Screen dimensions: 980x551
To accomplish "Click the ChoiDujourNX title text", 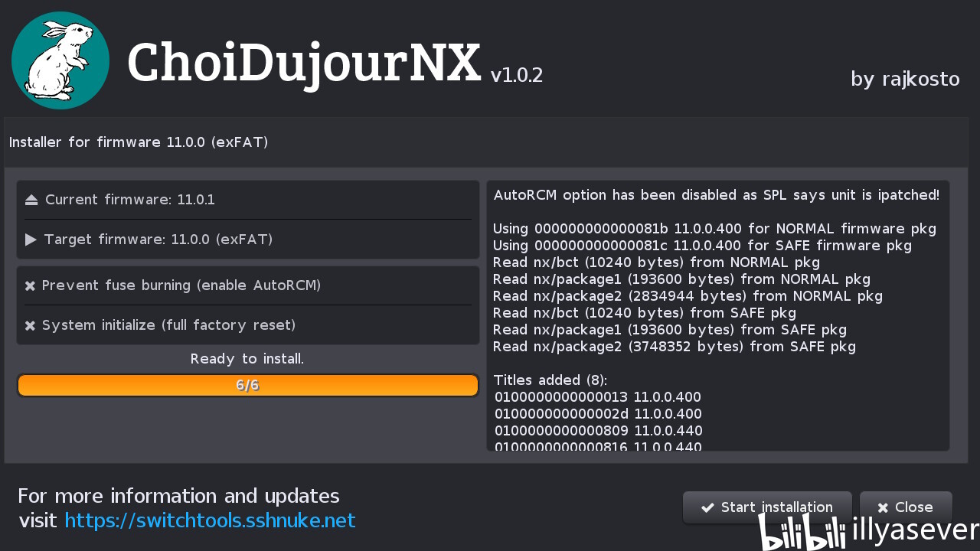I will (304, 64).
